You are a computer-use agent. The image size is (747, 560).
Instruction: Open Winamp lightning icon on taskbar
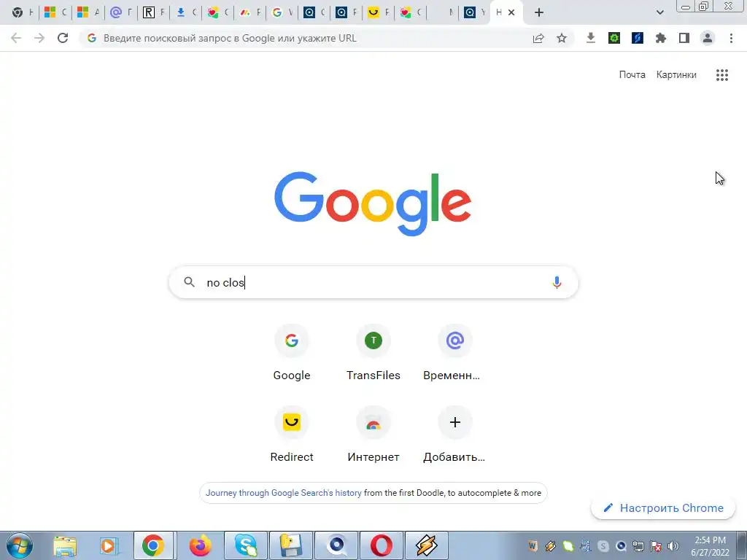pyautogui.click(x=426, y=545)
